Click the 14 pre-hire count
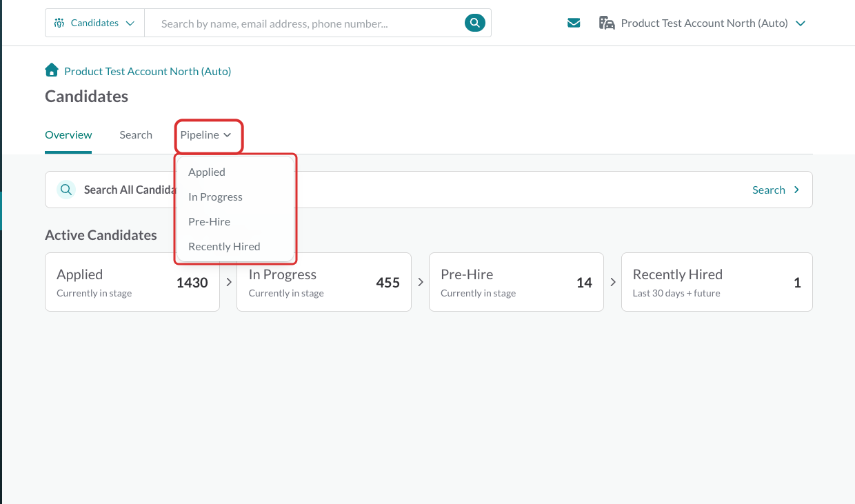The width and height of the screenshot is (855, 504). 584,283
